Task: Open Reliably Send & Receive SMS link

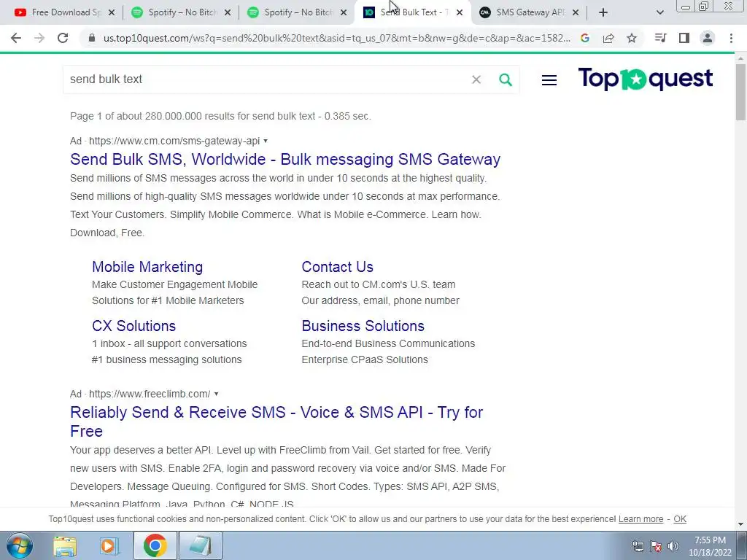Action: click(276, 421)
